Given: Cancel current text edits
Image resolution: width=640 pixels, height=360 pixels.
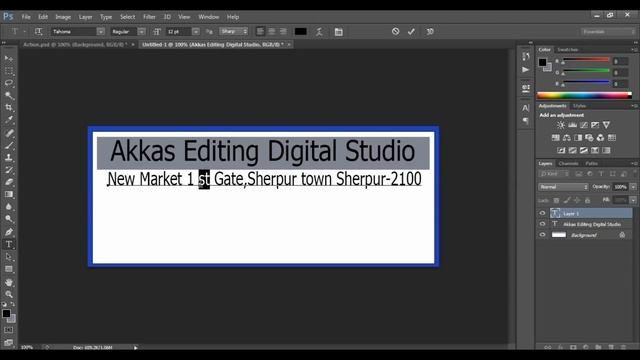Looking at the screenshot, I should pos(395,31).
